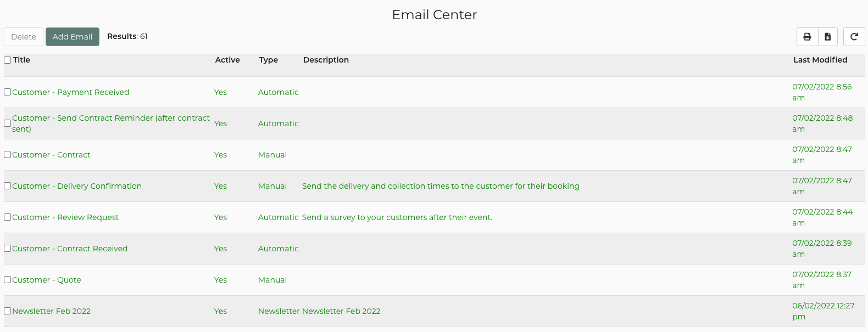This screenshot has height=332, width=868.
Task: Check the Customer - Contract Received checkbox
Action: (x=8, y=249)
